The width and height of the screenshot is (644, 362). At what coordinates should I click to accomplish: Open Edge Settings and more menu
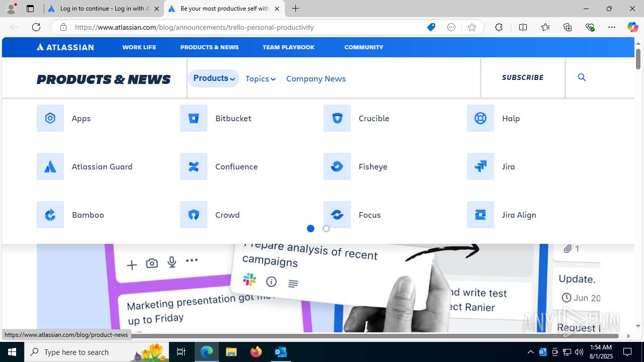click(x=612, y=27)
